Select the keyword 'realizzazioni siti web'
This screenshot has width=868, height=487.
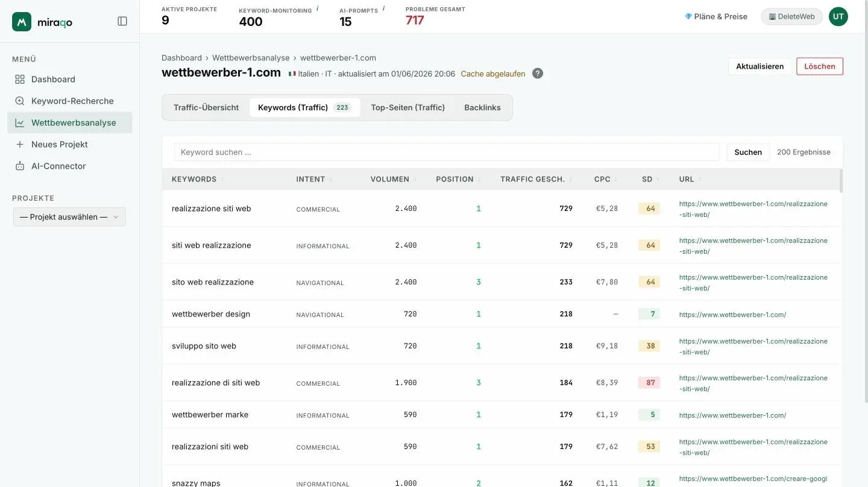(210, 447)
